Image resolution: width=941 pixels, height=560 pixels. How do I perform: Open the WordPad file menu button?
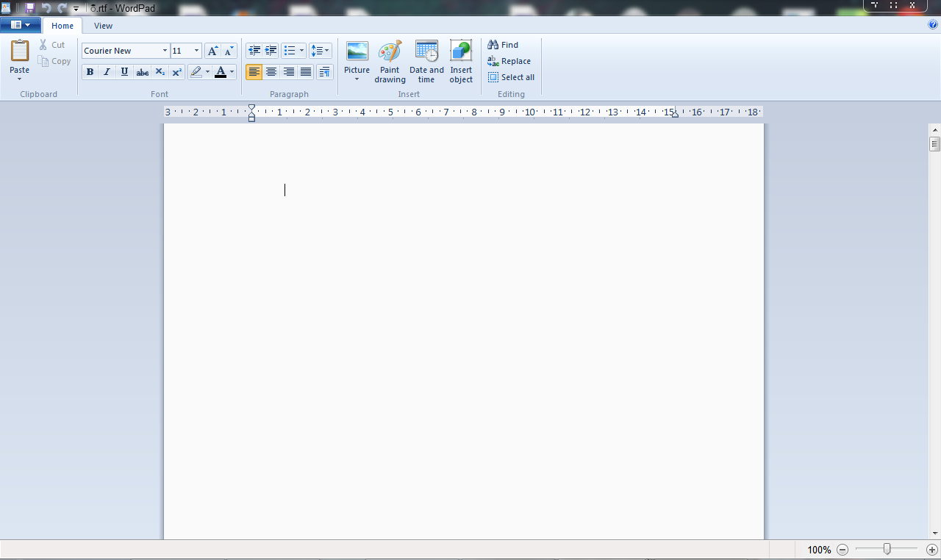[21, 25]
